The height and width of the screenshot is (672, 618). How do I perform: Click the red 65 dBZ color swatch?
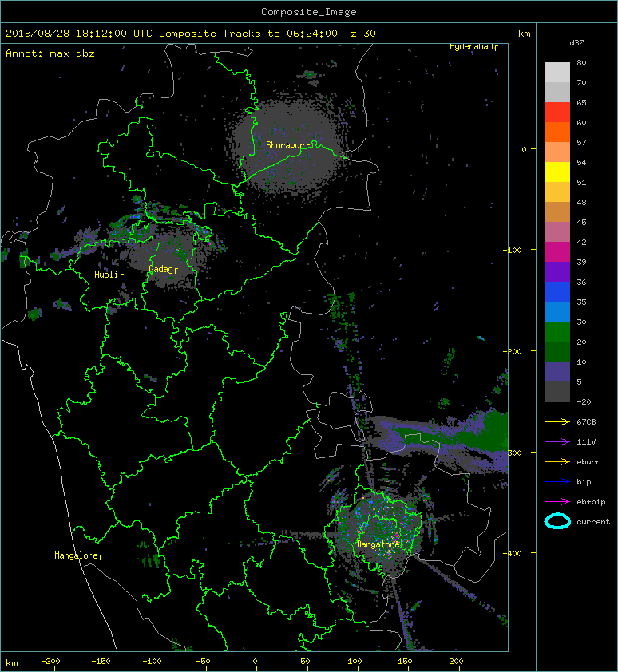557,113
